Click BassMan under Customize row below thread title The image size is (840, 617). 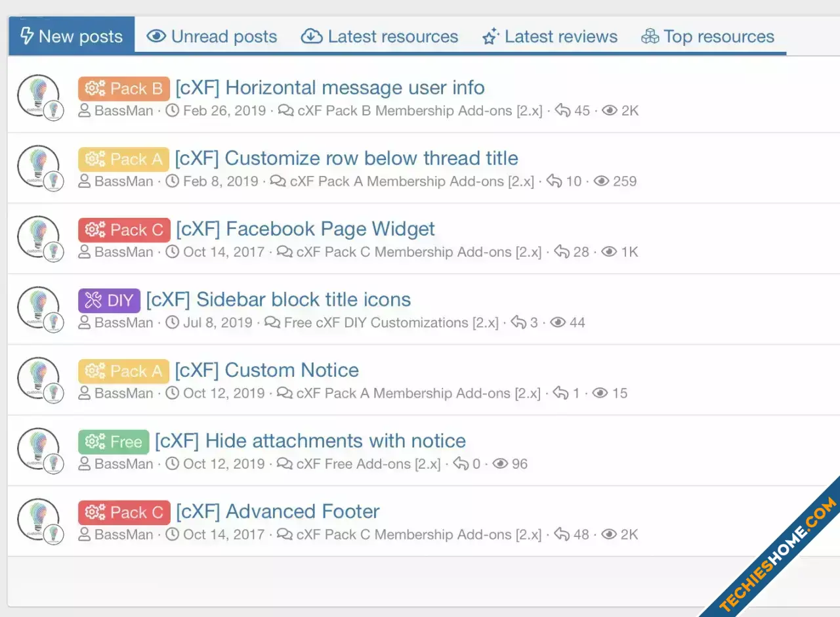tap(123, 181)
